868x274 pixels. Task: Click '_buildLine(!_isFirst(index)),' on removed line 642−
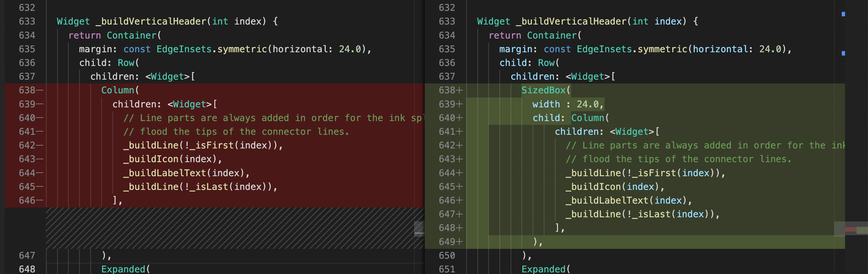coord(203,145)
